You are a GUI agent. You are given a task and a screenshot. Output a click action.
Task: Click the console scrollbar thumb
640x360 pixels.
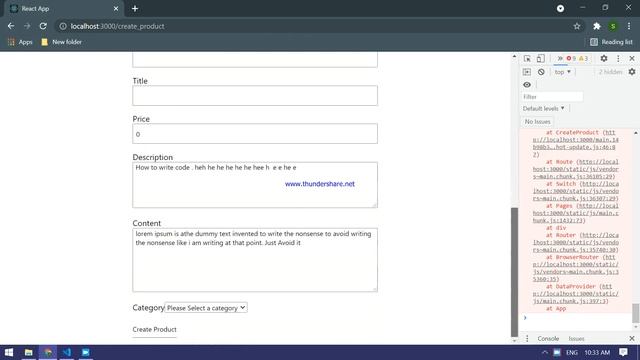click(636, 313)
